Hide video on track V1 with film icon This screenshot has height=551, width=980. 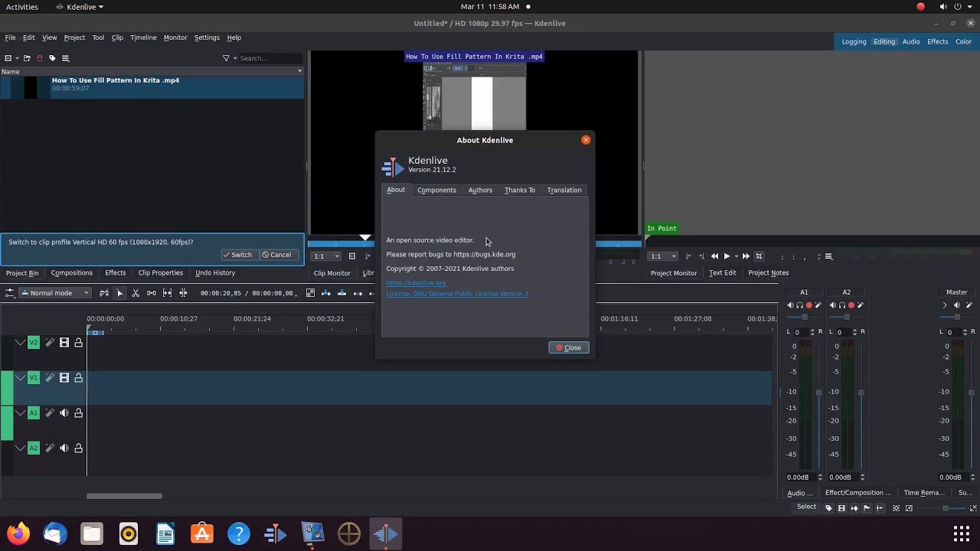click(x=64, y=378)
